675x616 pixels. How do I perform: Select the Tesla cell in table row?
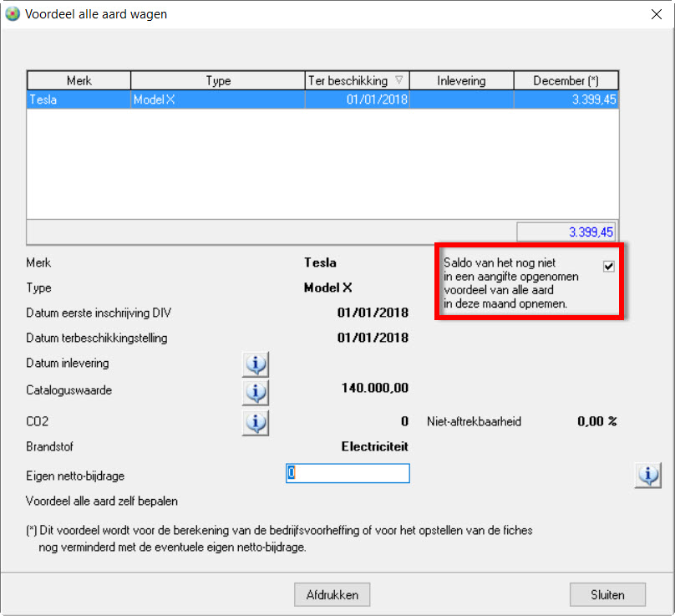point(79,99)
